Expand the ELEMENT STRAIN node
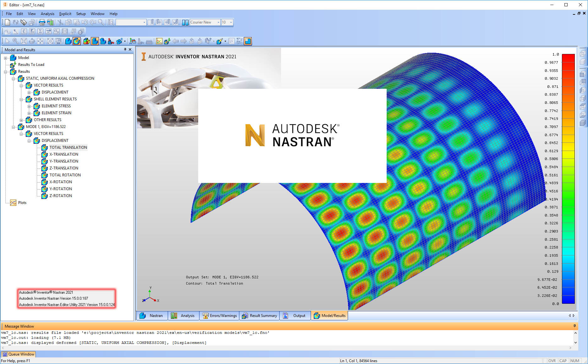Image resolution: width=588 pixels, height=364 pixels. (x=29, y=113)
